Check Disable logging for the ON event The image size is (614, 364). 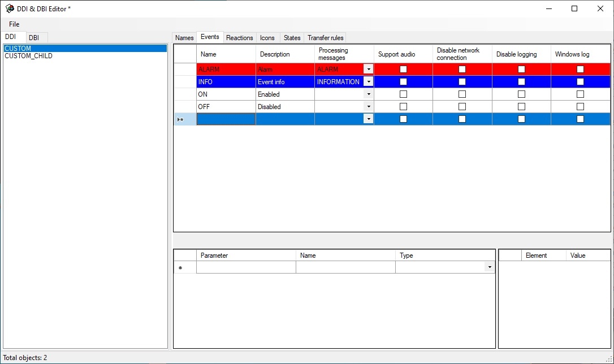521,94
